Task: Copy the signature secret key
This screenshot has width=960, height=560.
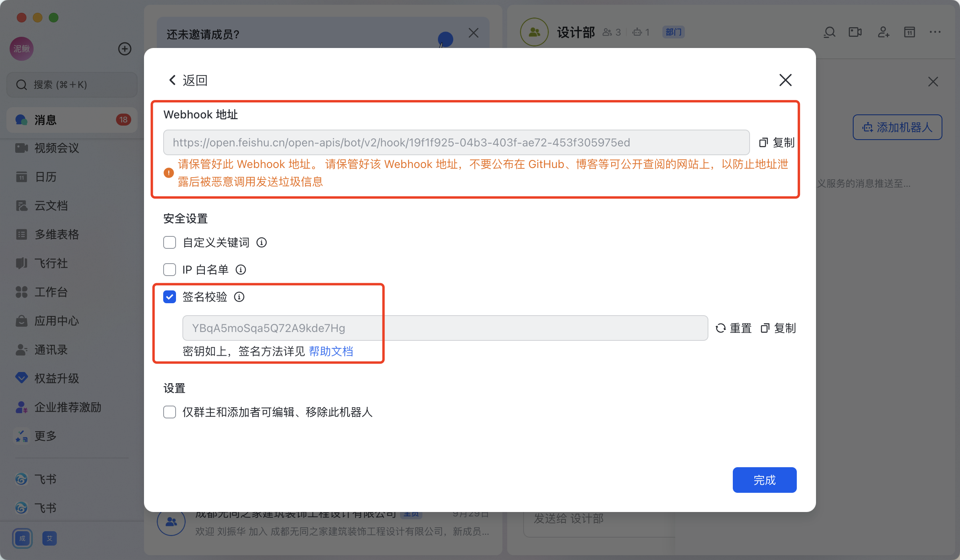Action: [778, 328]
